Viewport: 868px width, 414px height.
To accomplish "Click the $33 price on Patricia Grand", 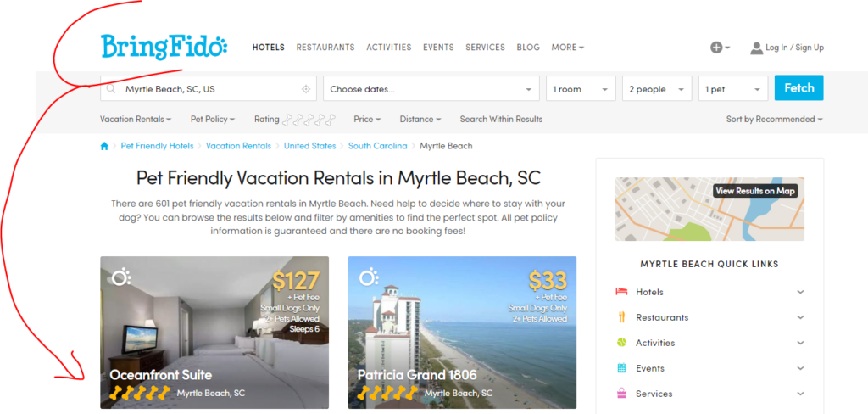I will pos(548,281).
